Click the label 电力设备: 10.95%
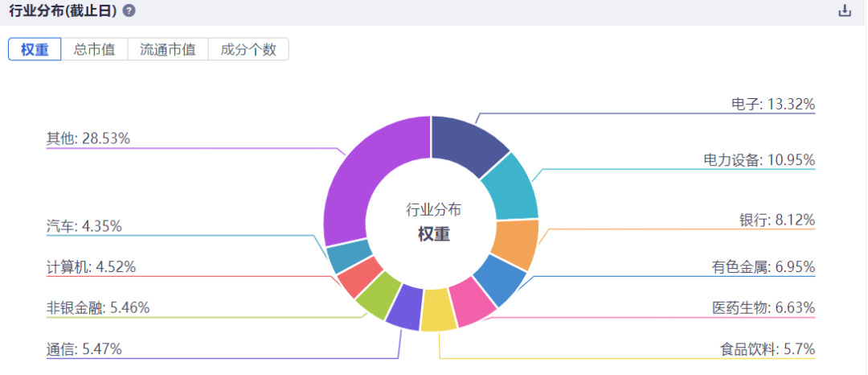The width and height of the screenshot is (868, 375). [x=759, y=160]
